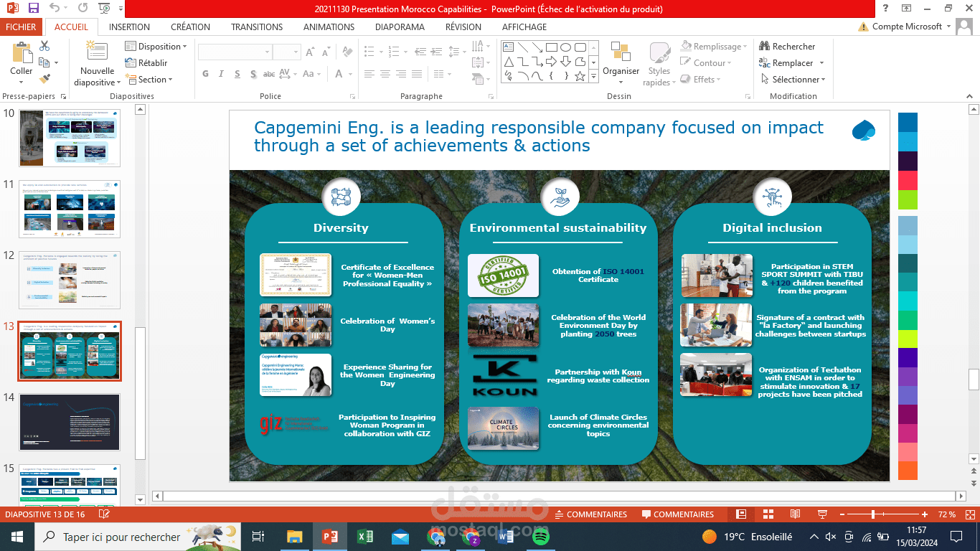The width and height of the screenshot is (980, 551).
Task: Center the paragraph text
Action: click(385, 74)
